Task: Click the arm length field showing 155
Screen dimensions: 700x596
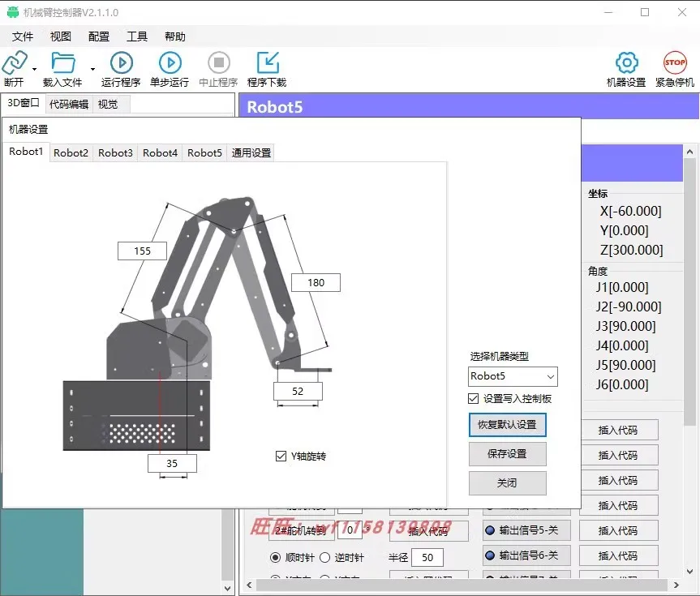Action: pyautogui.click(x=143, y=251)
